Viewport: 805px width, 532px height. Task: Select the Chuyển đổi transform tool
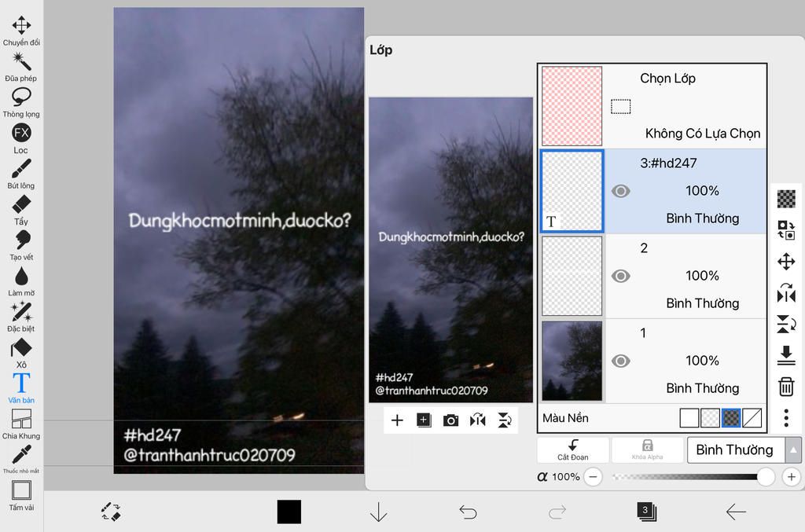(x=21, y=31)
